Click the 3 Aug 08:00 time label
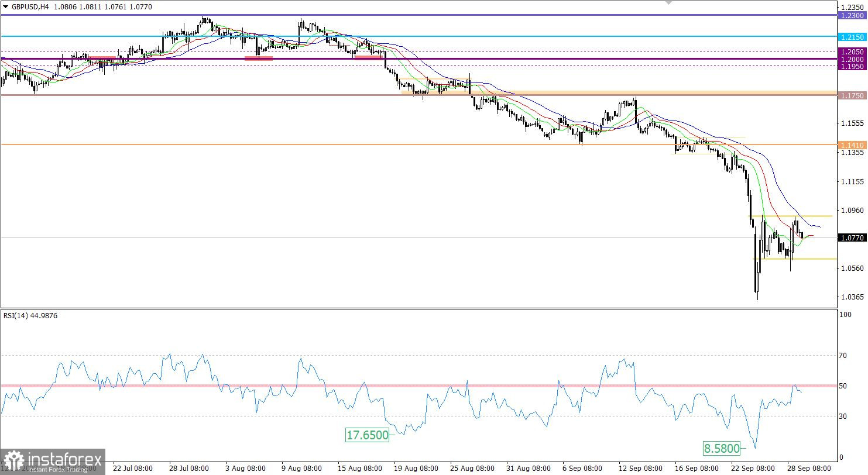The height and width of the screenshot is (475, 868). tap(245, 469)
